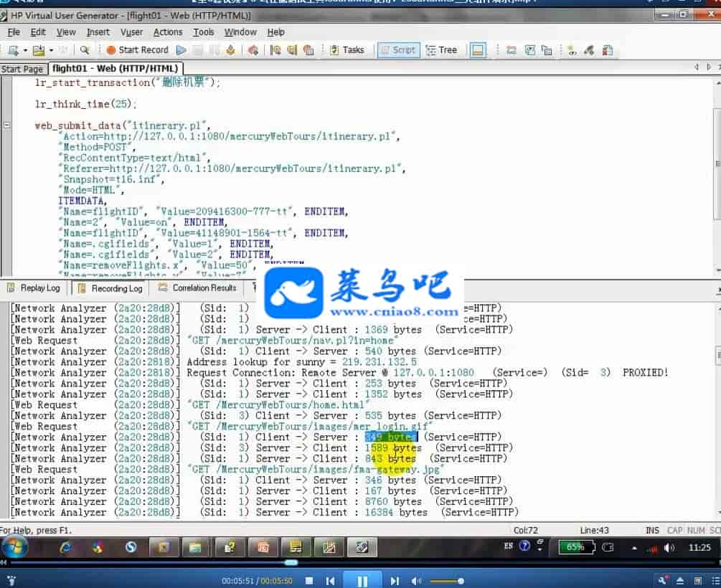
Task: Switch to Script view
Action: 397,50
